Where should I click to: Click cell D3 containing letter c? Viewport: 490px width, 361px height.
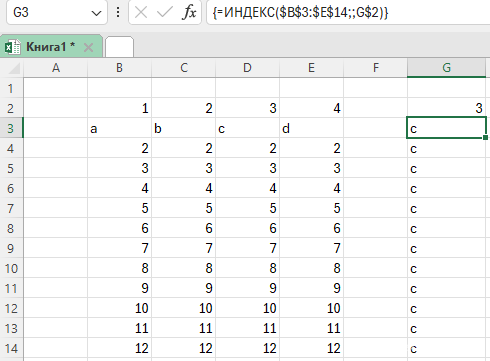click(x=247, y=128)
